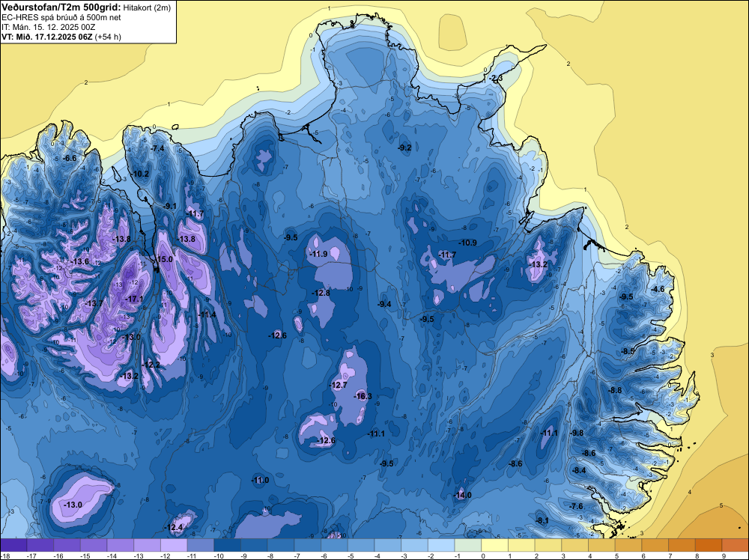
Task: Click the -11.4 temperature value on the map
Action: pyautogui.click(x=207, y=314)
